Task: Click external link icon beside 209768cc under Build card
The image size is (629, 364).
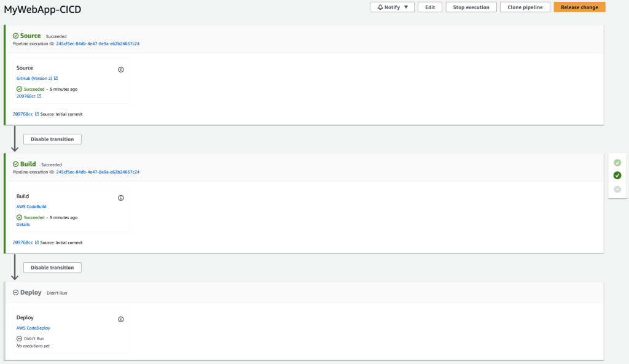Action: point(37,242)
